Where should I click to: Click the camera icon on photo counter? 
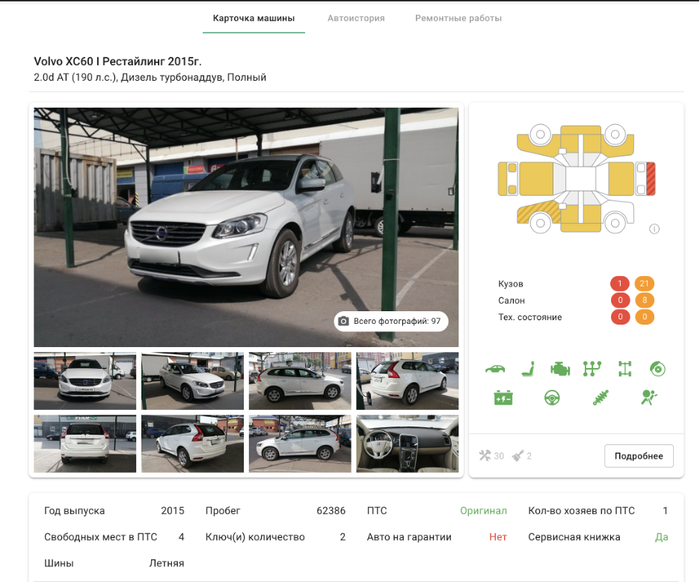click(343, 321)
